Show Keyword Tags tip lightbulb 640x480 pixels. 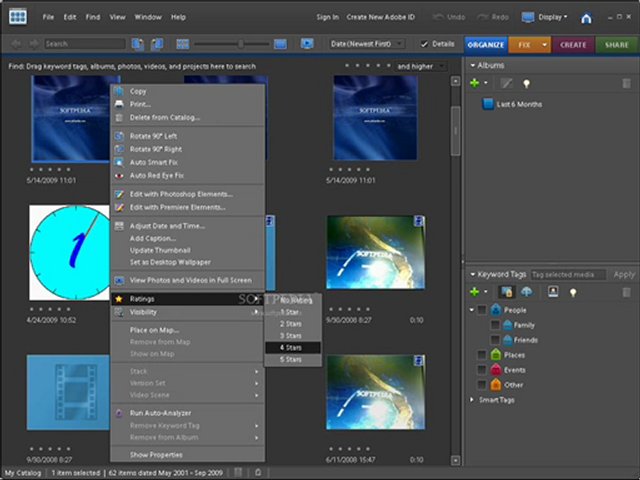pyautogui.click(x=573, y=292)
